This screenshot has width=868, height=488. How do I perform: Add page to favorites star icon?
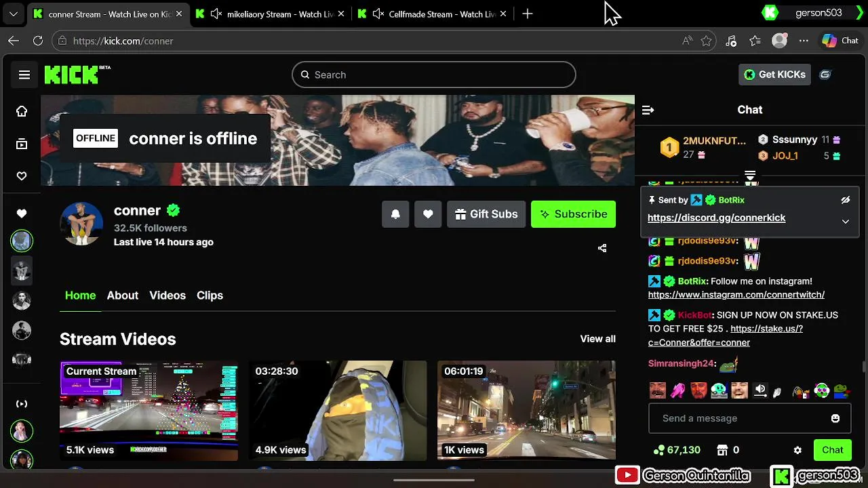707,41
